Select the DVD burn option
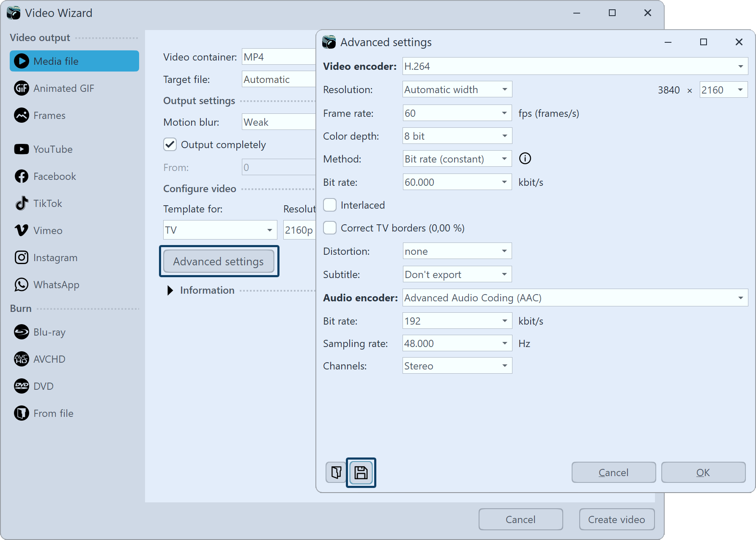The image size is (756, 540). (43, 386)
